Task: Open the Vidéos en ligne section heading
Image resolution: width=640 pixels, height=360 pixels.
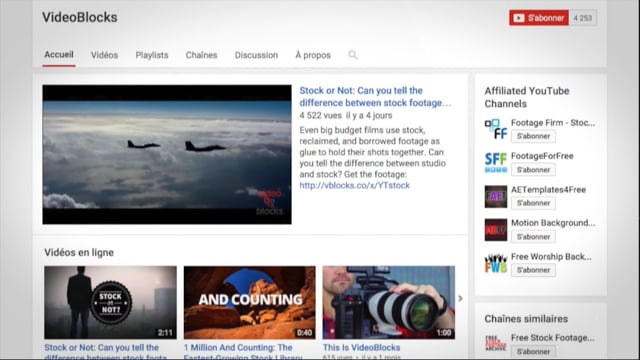Action: coord(79,253)
